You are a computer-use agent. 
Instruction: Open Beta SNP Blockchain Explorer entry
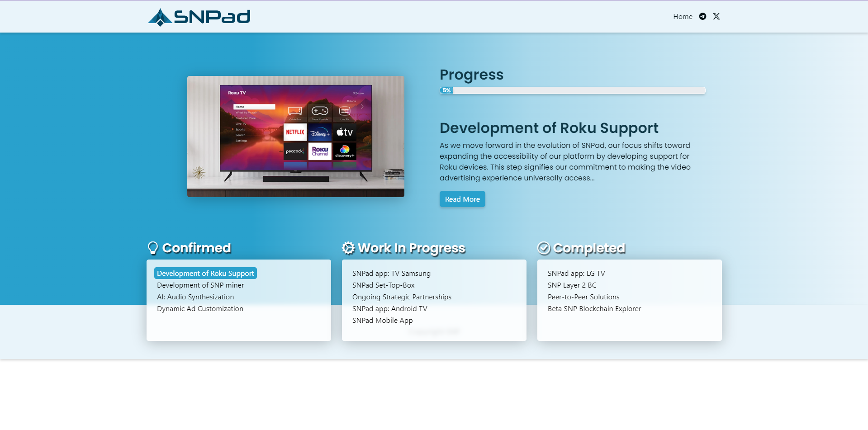pos(594,309)
